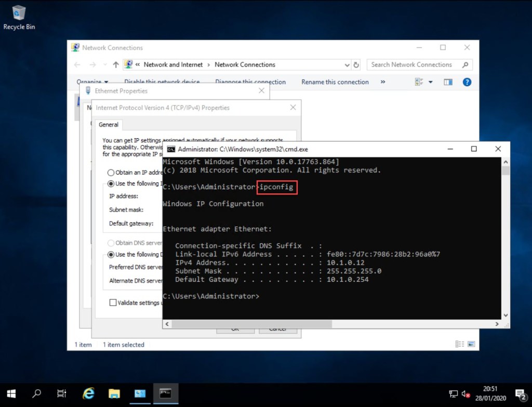Enable 'Validate settings upon exit' checkbox
The width and height of the screenshot is (532, 407).
[113, 303]
